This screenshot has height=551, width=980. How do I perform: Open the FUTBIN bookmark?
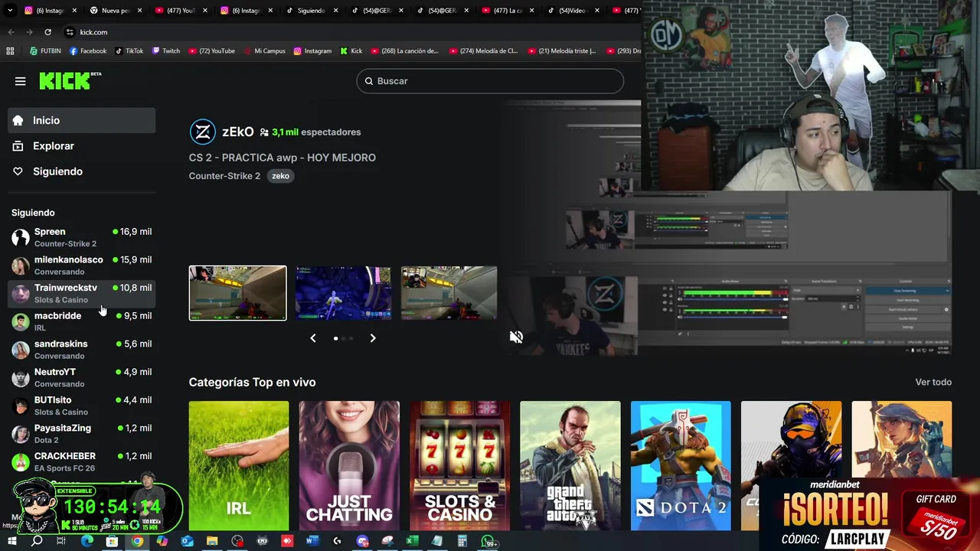pos(45,51)
